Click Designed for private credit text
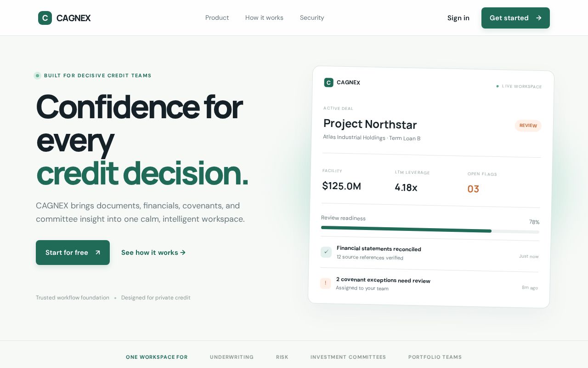Viewport: 588px width, 368px height. [x=156, y=298]
